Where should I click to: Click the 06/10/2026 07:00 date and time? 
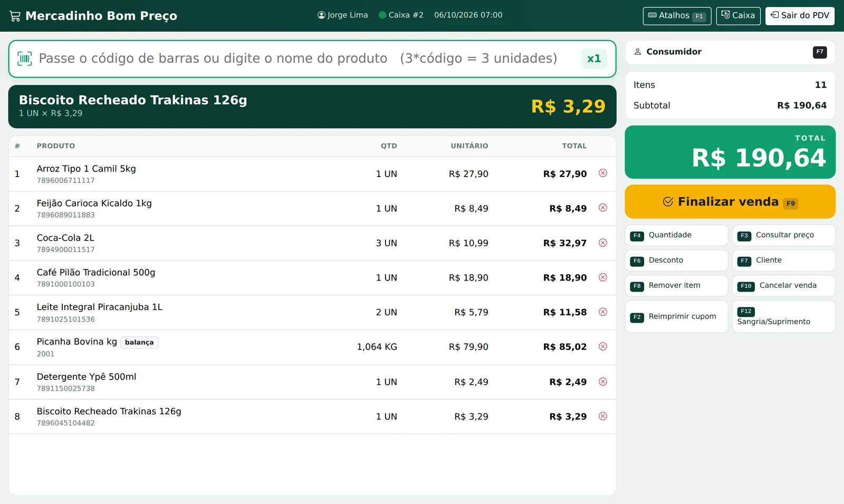click(468, 15)
